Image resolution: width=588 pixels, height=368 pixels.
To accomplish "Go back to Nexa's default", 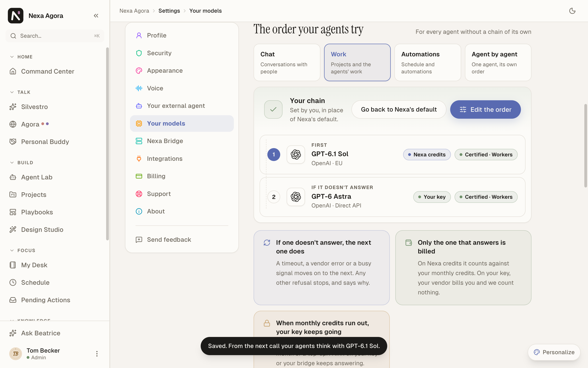I will pyautogui.click(x=399, y=109).
